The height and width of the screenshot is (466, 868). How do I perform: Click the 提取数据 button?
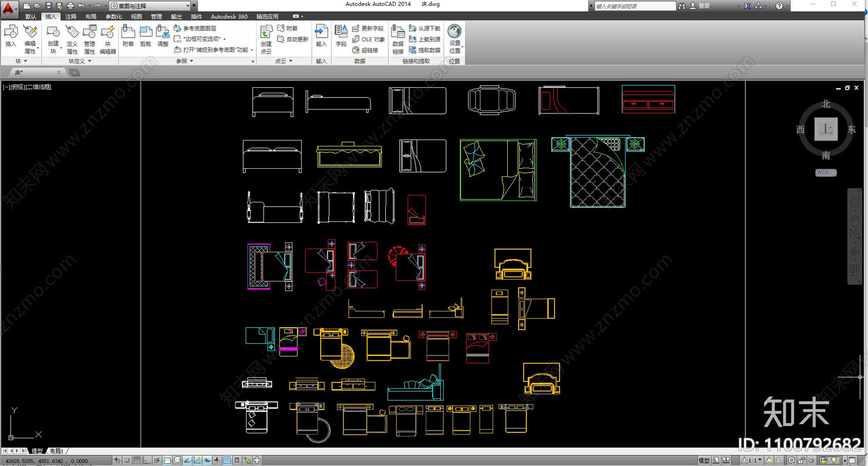(x=425, y=50)
